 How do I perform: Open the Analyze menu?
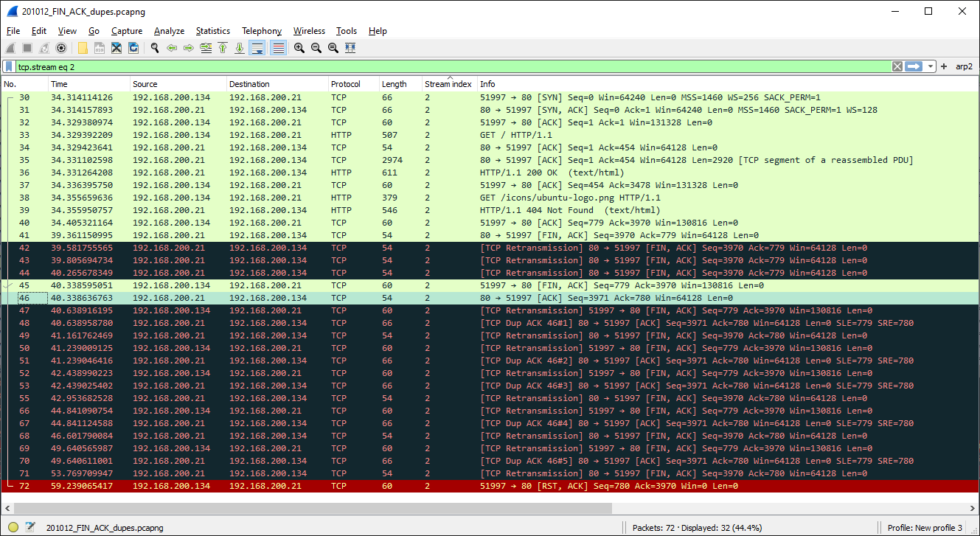point(169,31)
